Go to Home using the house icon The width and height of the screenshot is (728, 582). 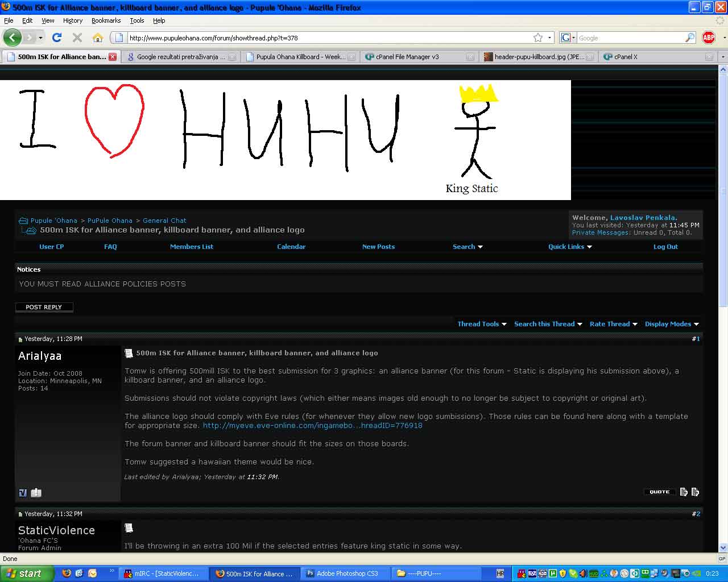[98, 38]
